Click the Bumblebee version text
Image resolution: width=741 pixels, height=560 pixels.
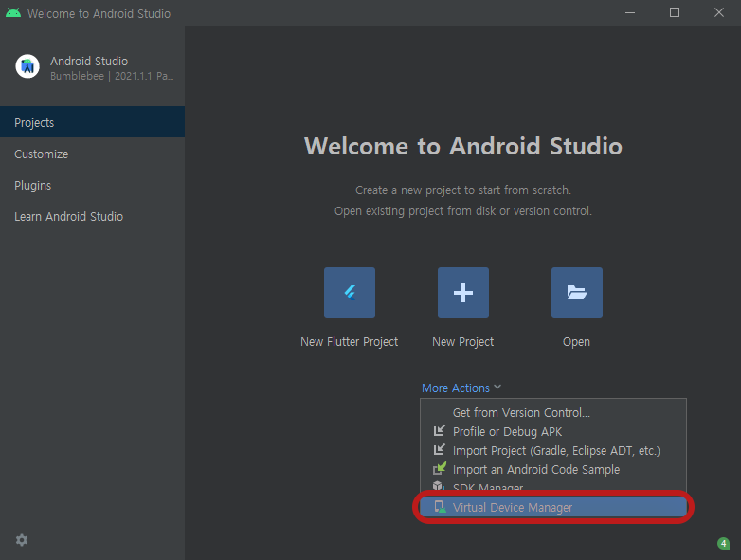point(112,76)
